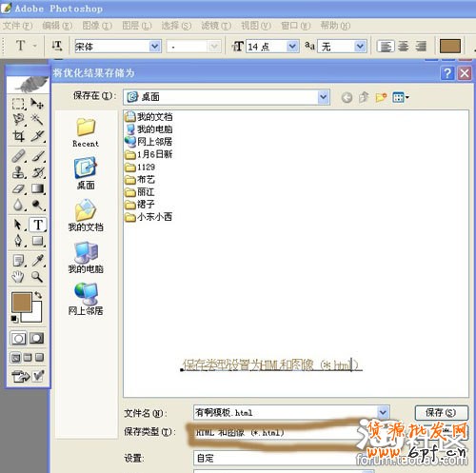Expand the 保存在 桌面 location dropdown
This screenshot has width=476, height=473.
[x=323, y=97]
